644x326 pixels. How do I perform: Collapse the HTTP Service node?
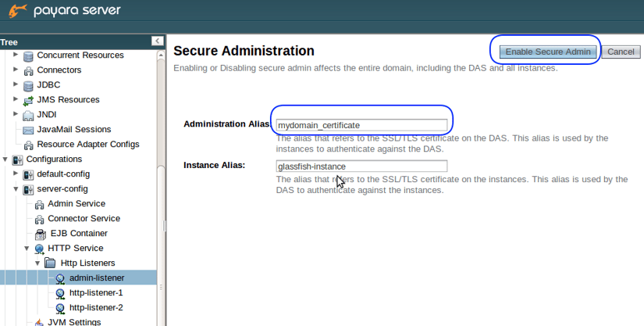point(27,249)
